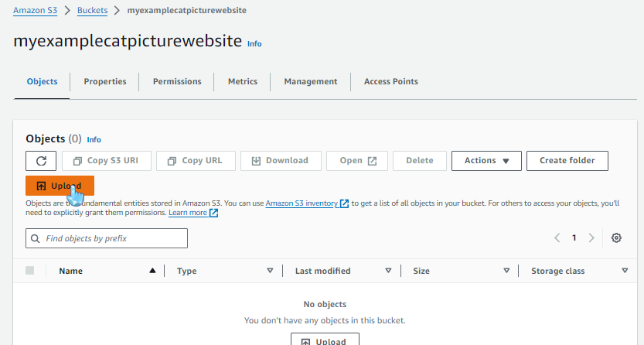Viewport: 644px width, 345px height.
Task: Open the Management tab
Action: click(x=311, y=81)
